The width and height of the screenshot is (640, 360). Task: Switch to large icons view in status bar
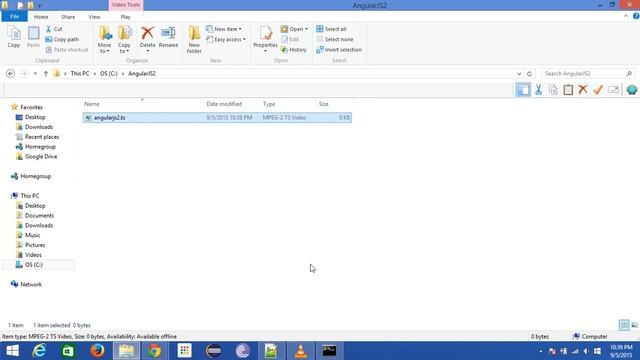[x=634, y=325]
